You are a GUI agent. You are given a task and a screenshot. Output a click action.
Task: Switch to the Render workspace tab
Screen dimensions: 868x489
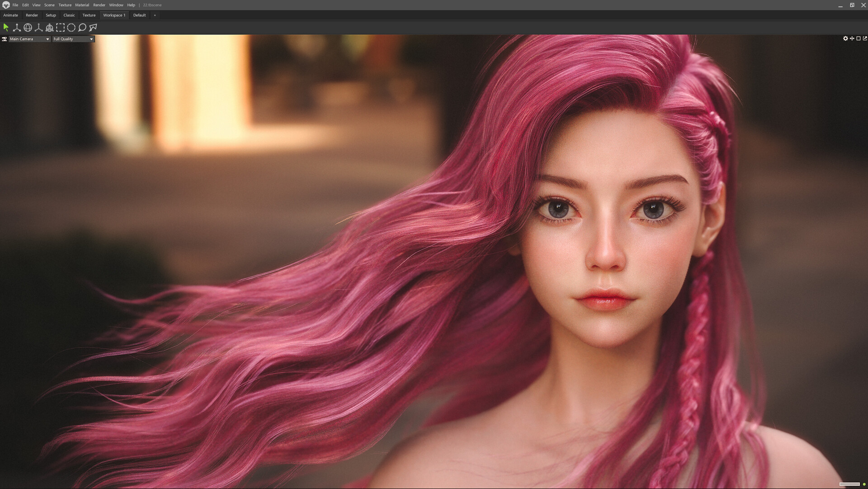click(x=32, y=15)
